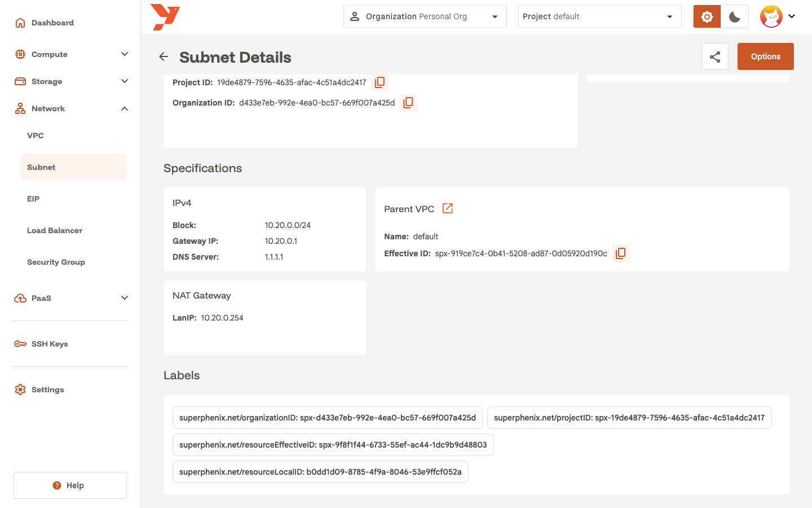Image resolution: width=812 pixels, height=508 pixels.
Task: Click the Storage drive icon
Action: tap(20, 81)
